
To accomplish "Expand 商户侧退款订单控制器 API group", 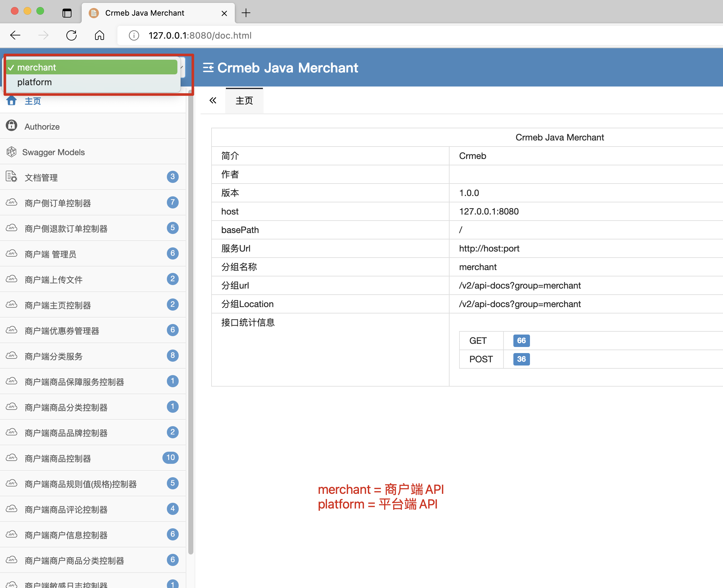I will [93, 228].
